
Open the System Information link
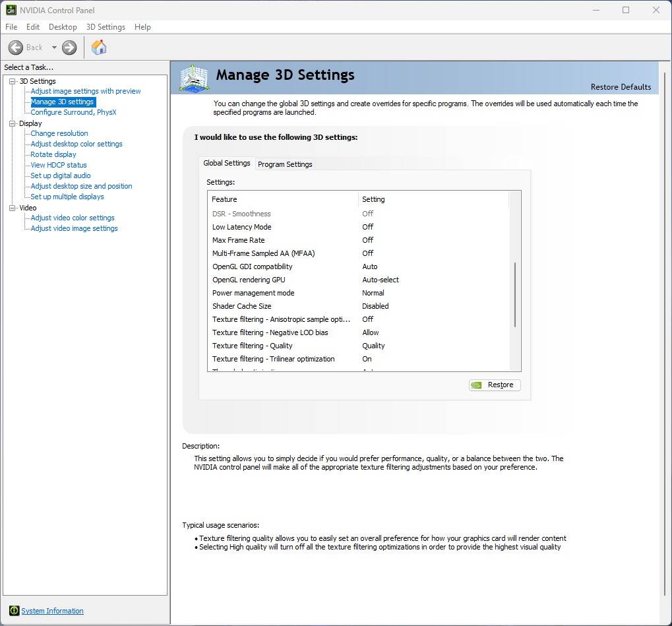(52, 611)
